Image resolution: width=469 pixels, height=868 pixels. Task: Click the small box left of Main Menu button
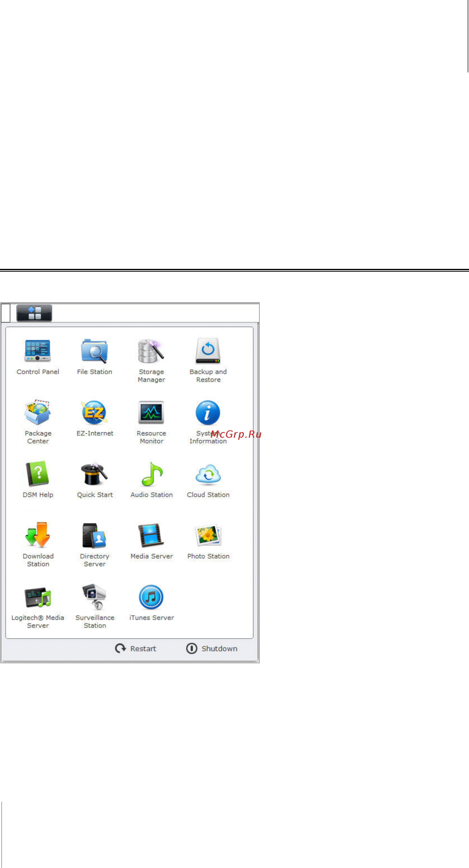(6, 313)
